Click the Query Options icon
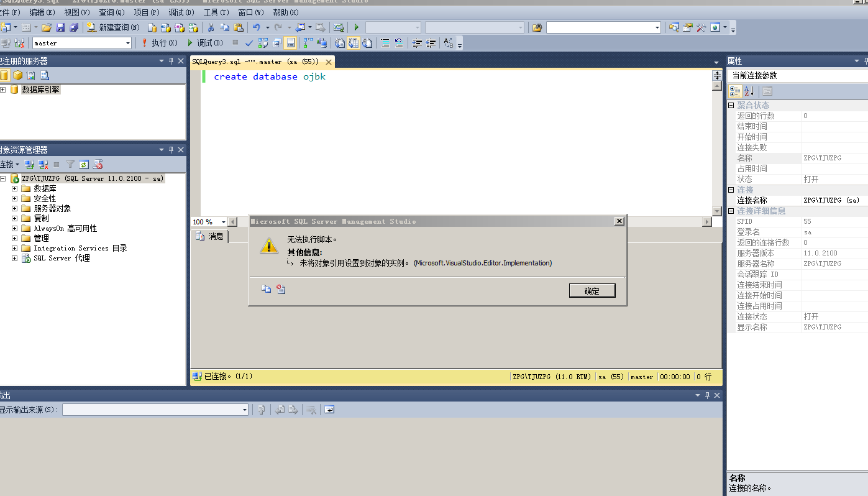This screenshot has width=868, height=496. pyautogui.click(x=276, y=43)
